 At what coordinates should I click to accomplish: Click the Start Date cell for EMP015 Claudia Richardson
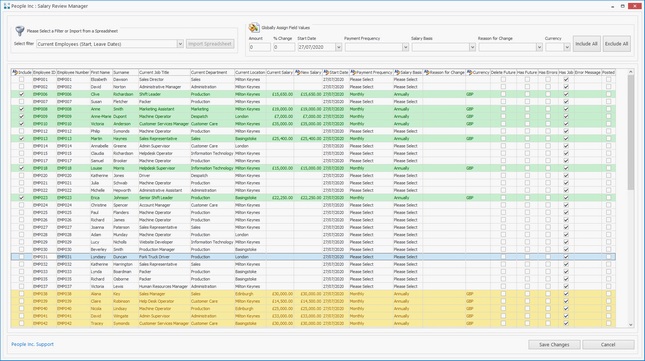click(335, 153)
